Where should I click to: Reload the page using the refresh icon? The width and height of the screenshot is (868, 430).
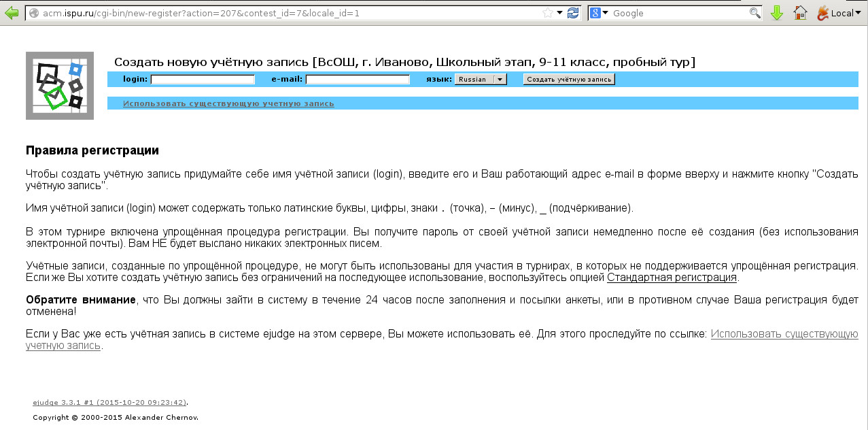coord(573,13)
